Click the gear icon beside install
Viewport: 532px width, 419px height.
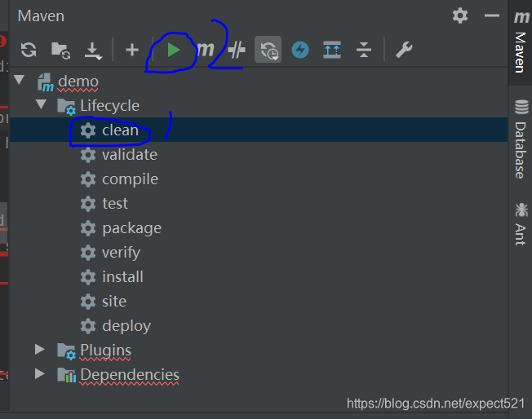pos(88,277)
